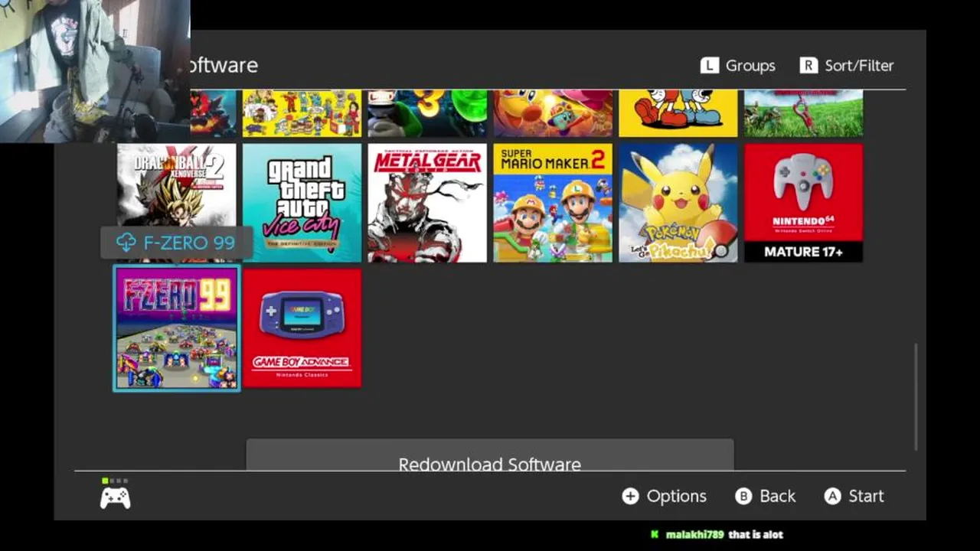Image resolution: width=980 pixels, height=551 pixels.
Task: Click the controller icon at the bottom left
Action: [116, 498]
